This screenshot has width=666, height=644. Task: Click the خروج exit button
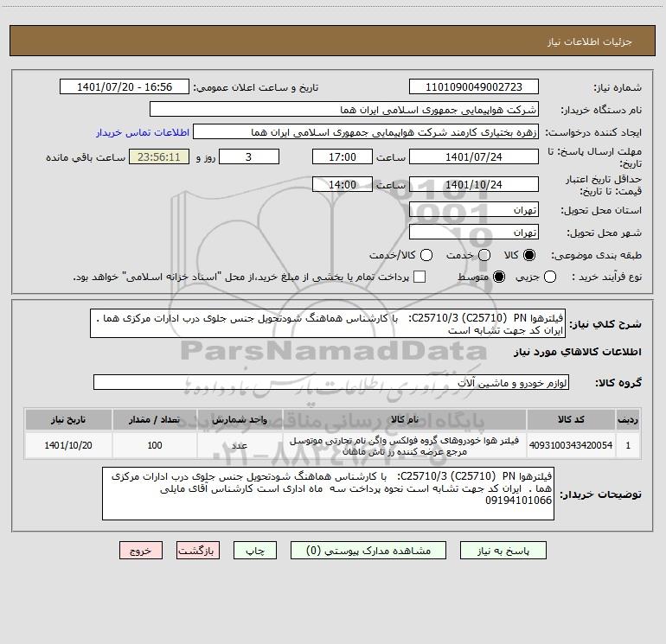click(x=141, y=550)
